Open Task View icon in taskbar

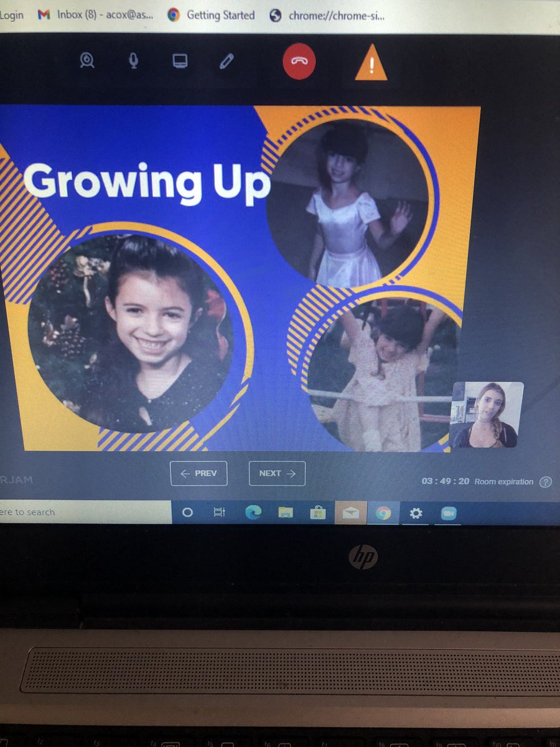tap(219, 512)
